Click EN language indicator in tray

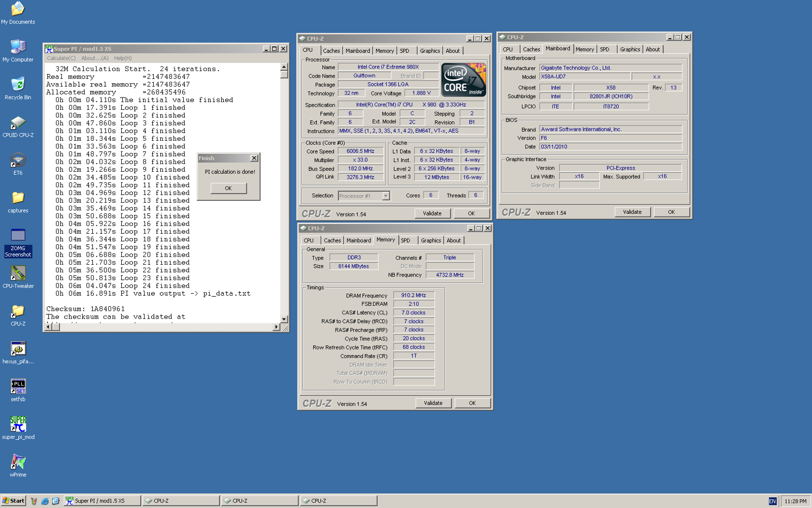pos(772,501)
